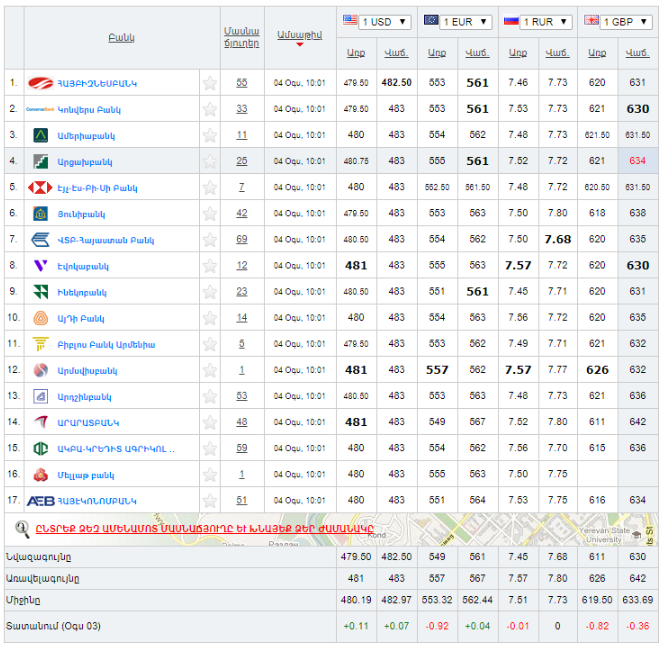
Task: Sort by bank name column header
Action: coord(122,38)
